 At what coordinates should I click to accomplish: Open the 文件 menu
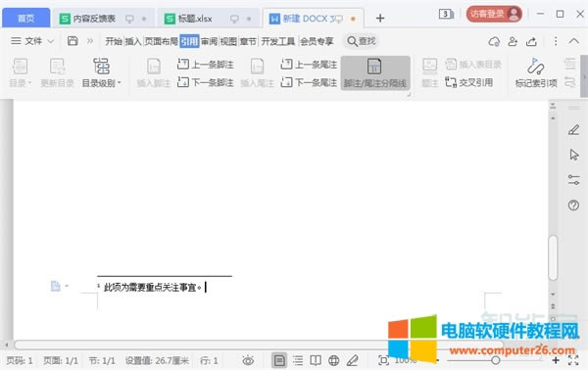point(32,41)
